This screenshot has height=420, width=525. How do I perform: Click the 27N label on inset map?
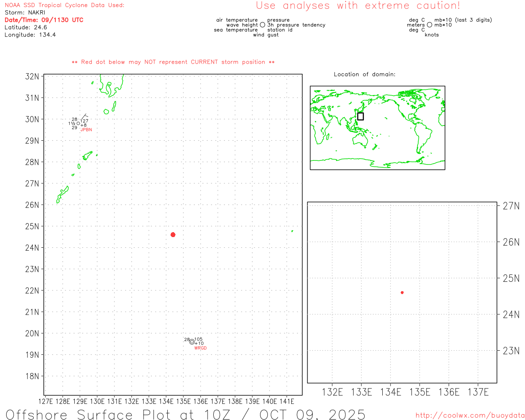tap(511, 206)
